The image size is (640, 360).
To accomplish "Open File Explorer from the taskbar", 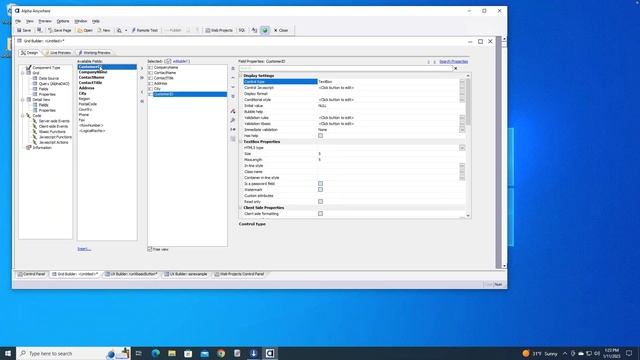I will click(172, 353).
